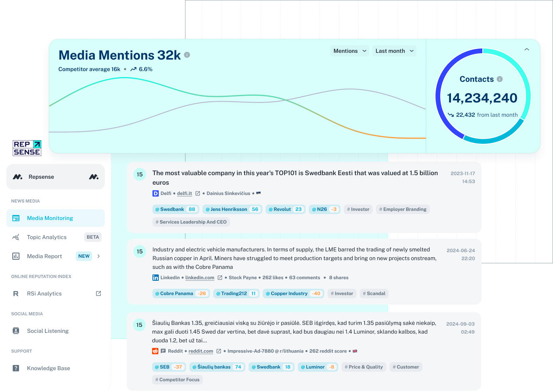Open the Last month dropdown

coord(394,51)
